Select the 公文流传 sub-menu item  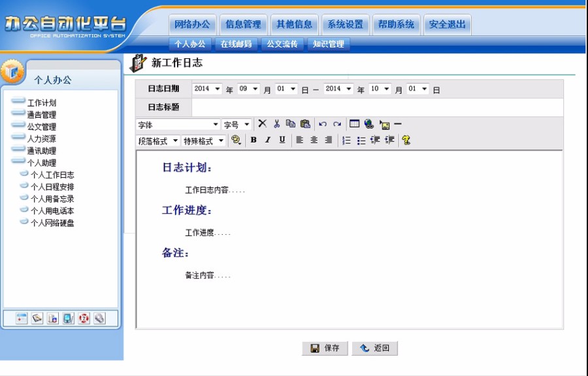pos(282,44)
